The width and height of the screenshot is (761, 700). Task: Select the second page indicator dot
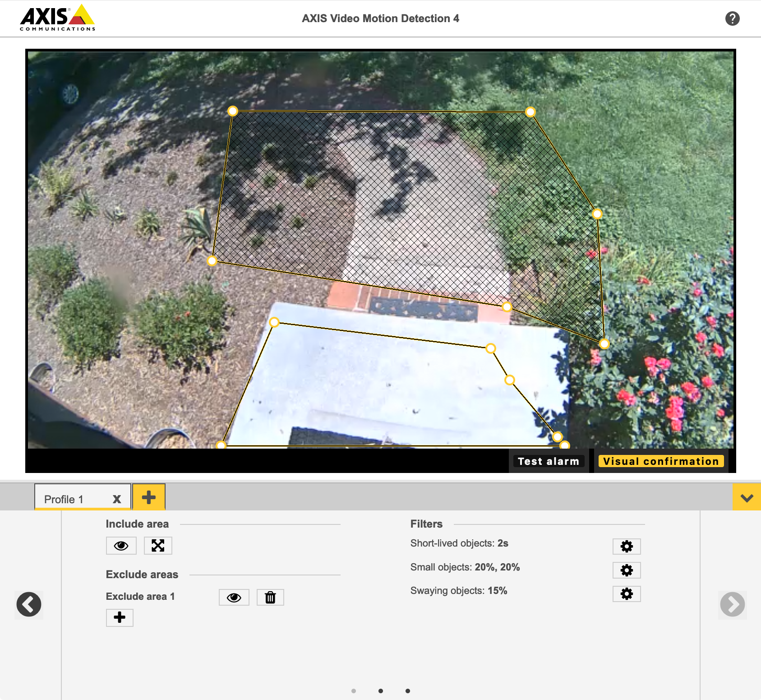coord(381,691)
